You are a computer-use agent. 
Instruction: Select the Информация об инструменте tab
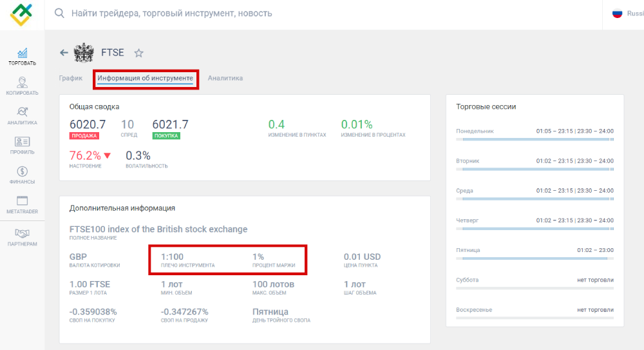(x=145, y=78)
